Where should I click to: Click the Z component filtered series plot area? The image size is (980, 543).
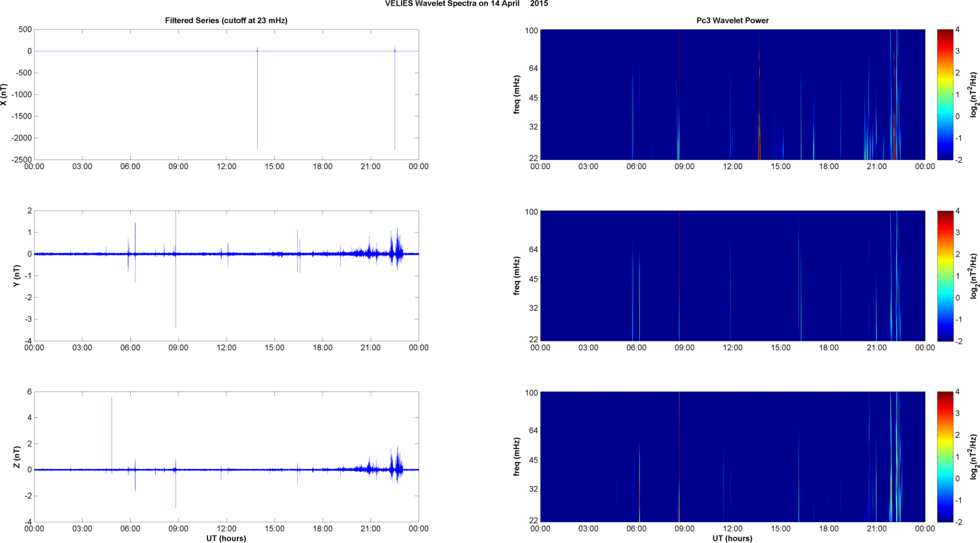tap(226, 457)
